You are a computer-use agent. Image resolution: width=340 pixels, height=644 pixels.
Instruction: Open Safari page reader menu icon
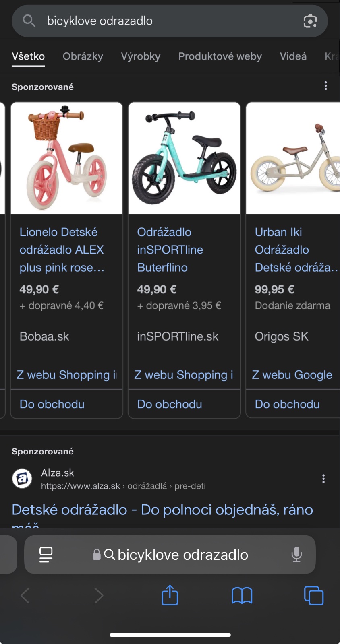click(46, 555)
